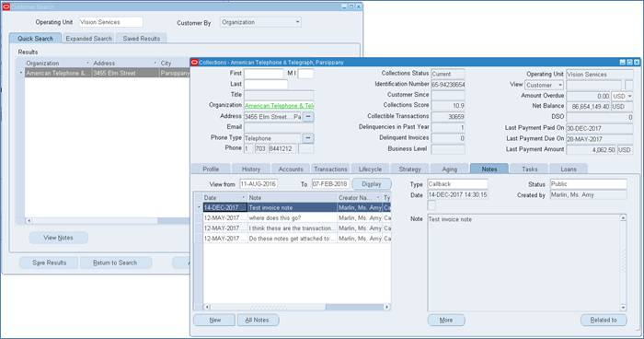
Task: Click the First name field
Action: tap(264, 74)
